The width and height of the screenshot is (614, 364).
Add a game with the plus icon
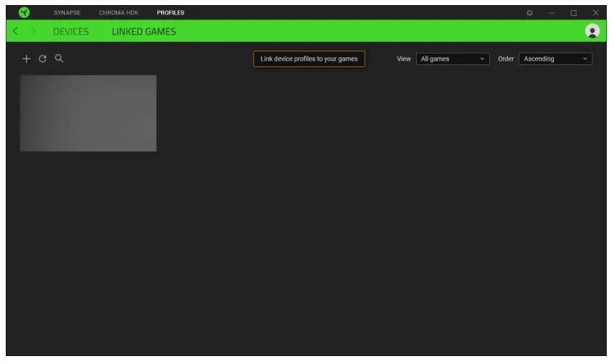[26, 58]
